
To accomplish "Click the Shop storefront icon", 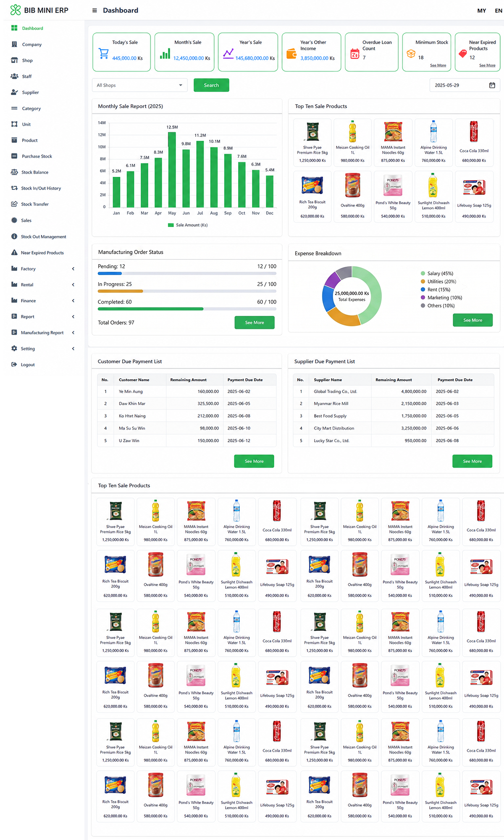I will [x=14, y=60].
